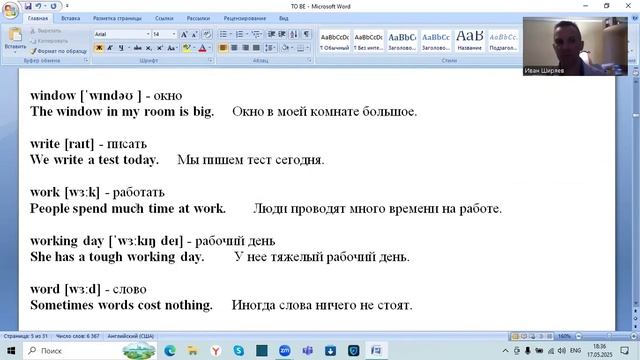
Task: Open the paragraph shading color
Action: [x=285, y=48]
